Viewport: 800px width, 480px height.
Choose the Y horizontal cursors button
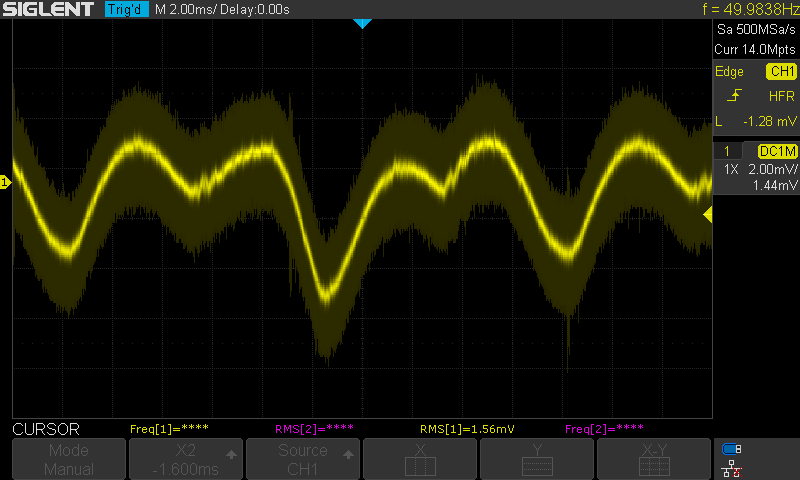tap(537, 459)
